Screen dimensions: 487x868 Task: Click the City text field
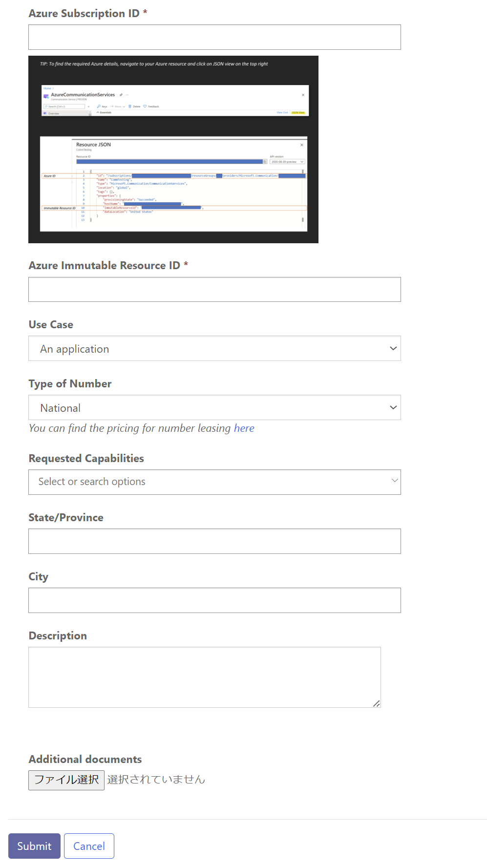pyautogui.click(x=214, y=600)
